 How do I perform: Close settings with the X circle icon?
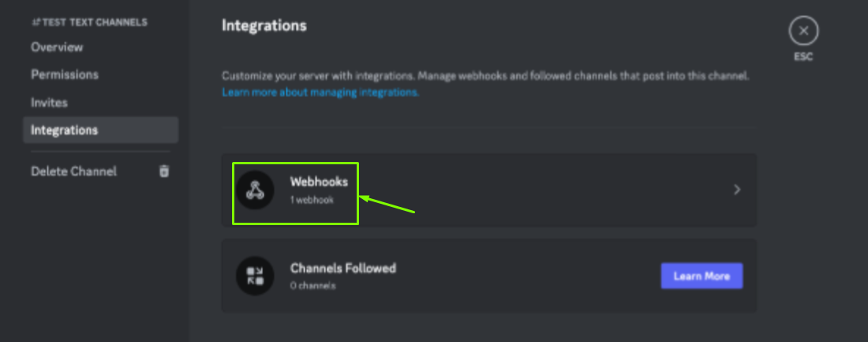point(803,32)
